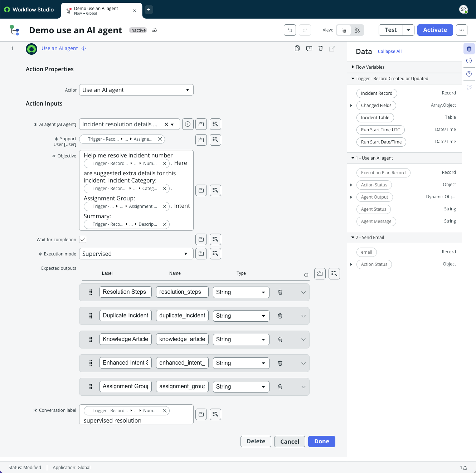
Task: Expand the Duplicate Incident row chevron
Action: (303, 316)
